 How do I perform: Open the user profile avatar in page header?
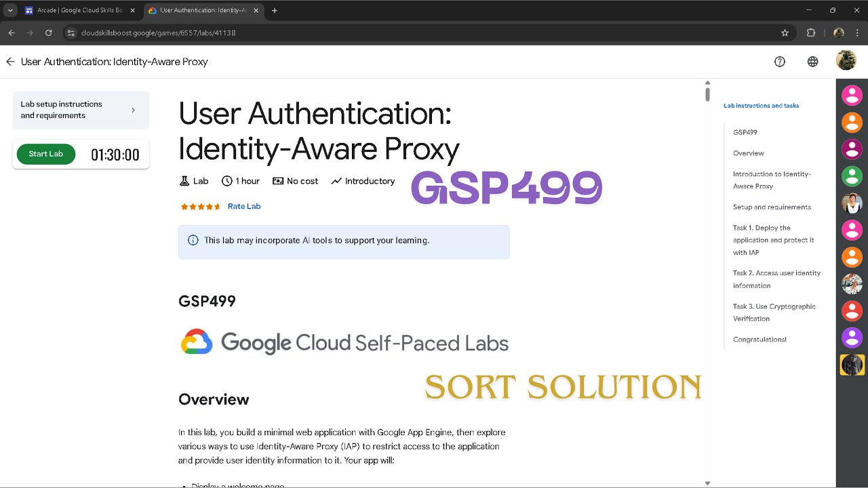tap(846, 60)
